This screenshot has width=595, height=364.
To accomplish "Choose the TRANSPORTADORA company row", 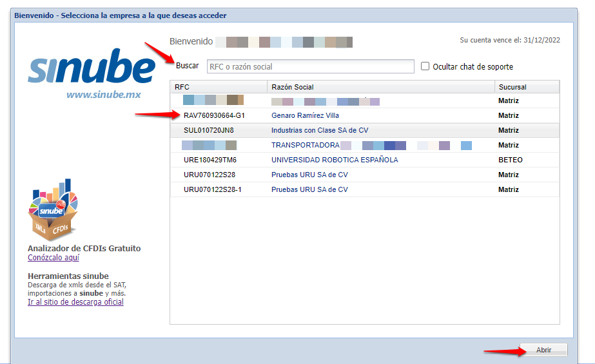I will tap(305, 146).
